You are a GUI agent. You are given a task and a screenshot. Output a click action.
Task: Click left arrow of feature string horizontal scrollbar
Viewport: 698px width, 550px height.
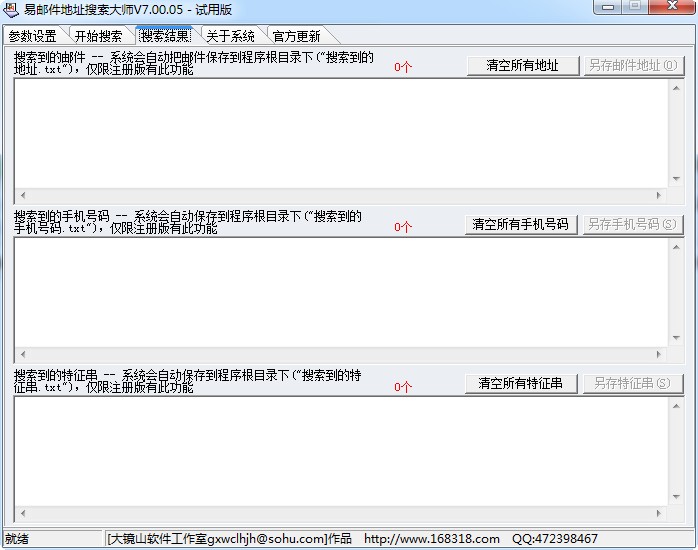[23, 513]
